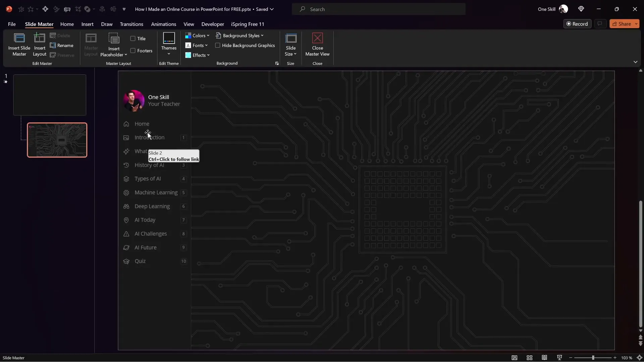
Task: Click the 103 % zoom level
Action: pos(626,358)
